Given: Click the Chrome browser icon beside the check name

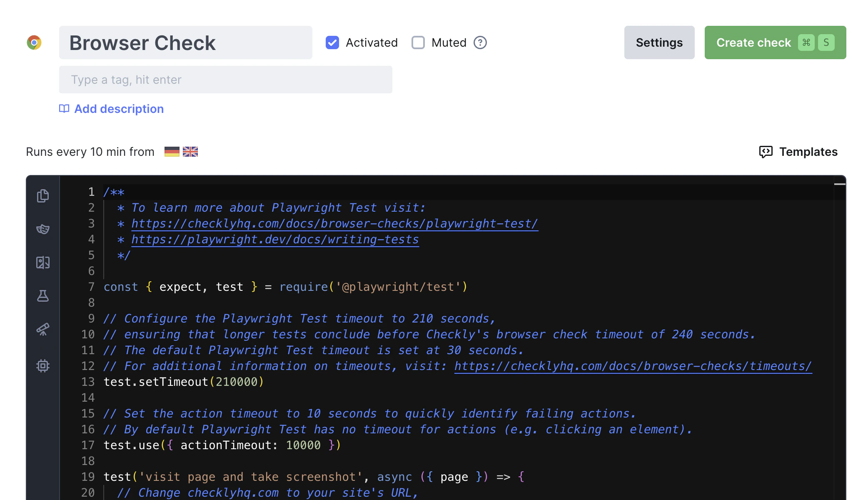Looking at the screenshot, I should (x=35, y=42).
